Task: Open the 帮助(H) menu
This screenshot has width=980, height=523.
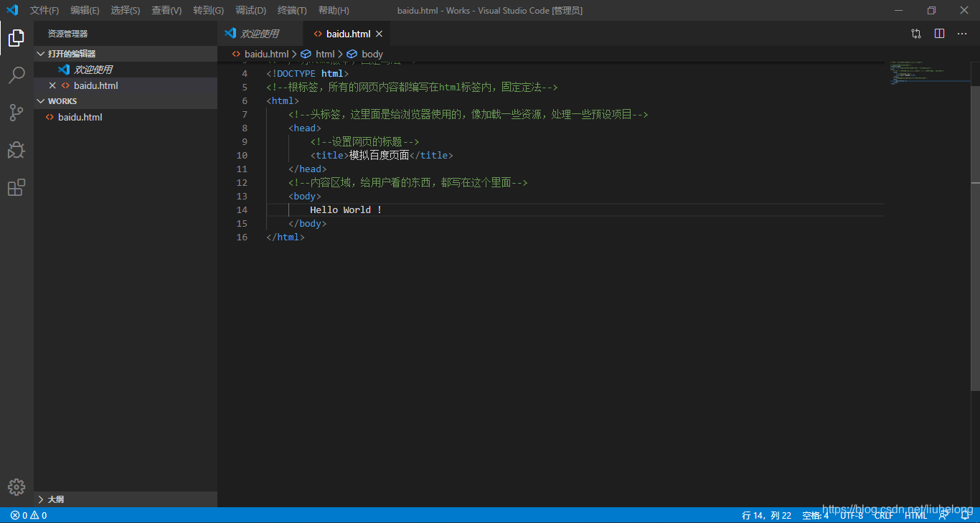Action: 334,10
